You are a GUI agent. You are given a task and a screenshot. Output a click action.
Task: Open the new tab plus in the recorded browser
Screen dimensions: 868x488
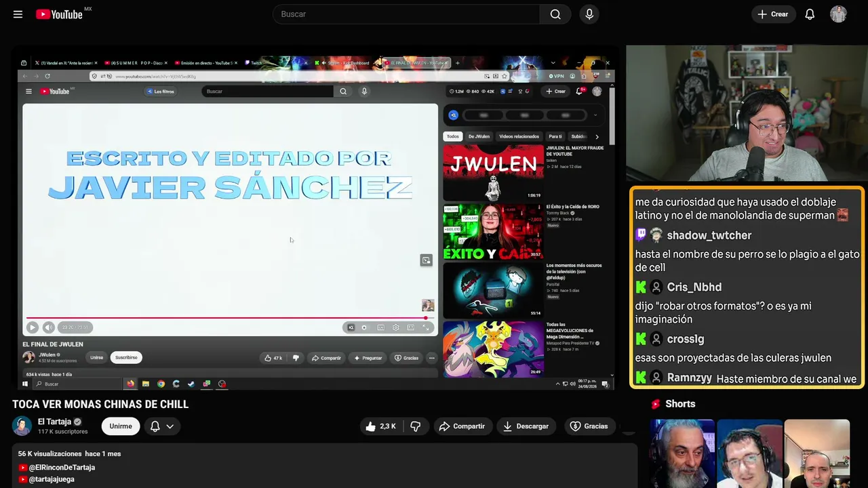[458, 63]
